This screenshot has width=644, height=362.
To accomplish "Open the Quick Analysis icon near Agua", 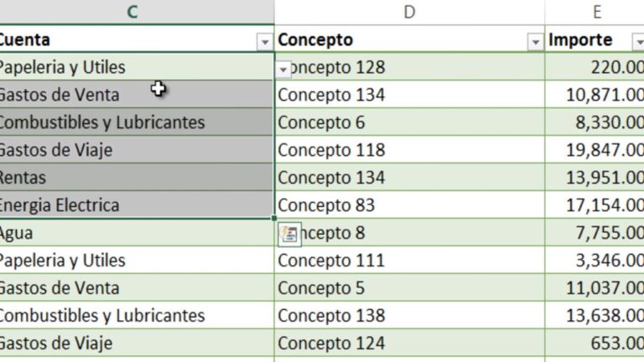I will (x=289, y=235).
